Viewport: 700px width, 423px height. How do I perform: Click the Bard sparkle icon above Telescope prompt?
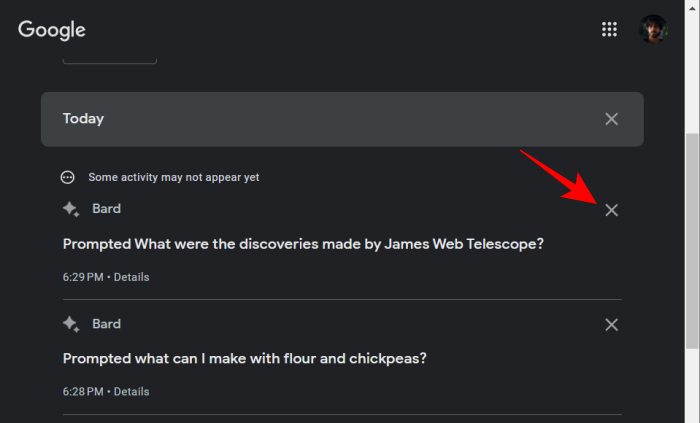coord(71,209)
